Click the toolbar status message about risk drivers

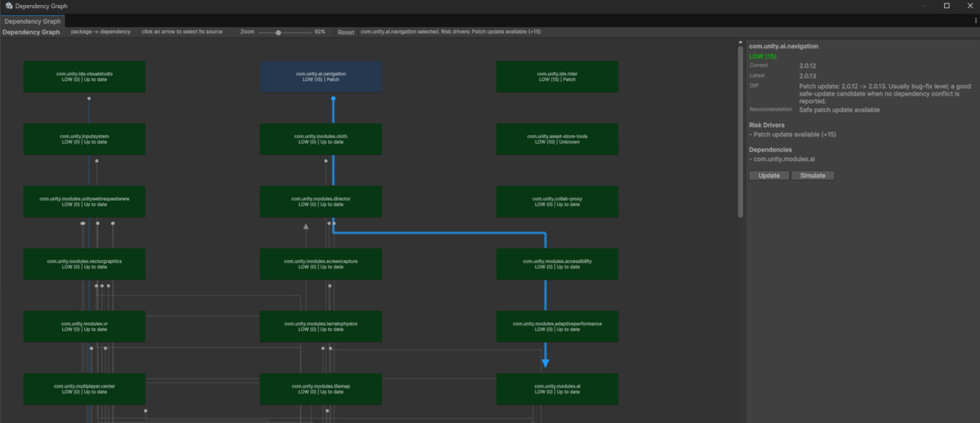[x=450, y=32]
